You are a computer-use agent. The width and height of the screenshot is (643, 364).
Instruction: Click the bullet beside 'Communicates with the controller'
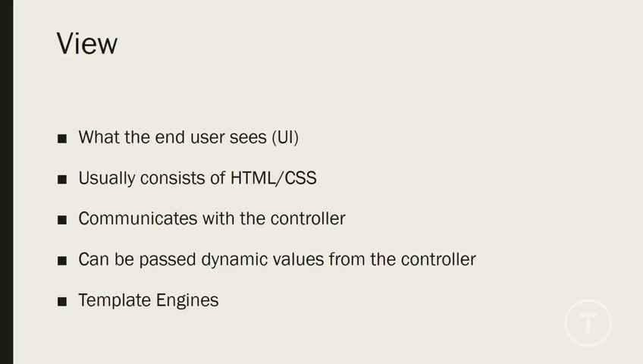(x=62, y=220)
